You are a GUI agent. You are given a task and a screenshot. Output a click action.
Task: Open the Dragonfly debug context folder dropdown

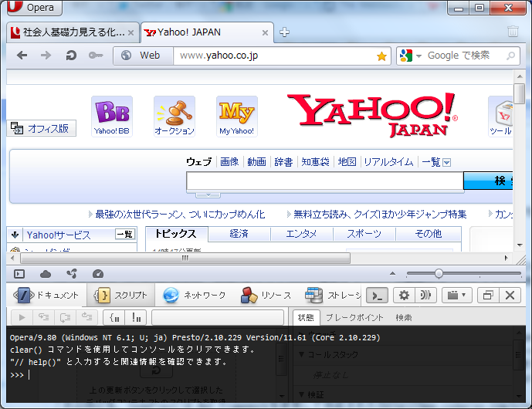pos(456,296)
